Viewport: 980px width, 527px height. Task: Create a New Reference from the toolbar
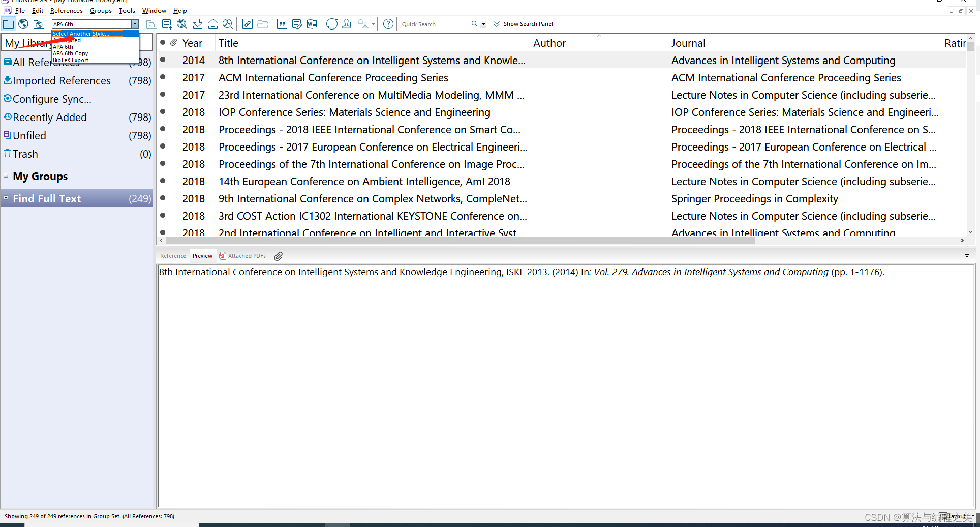pyautogui.click(x=167, y=24)
